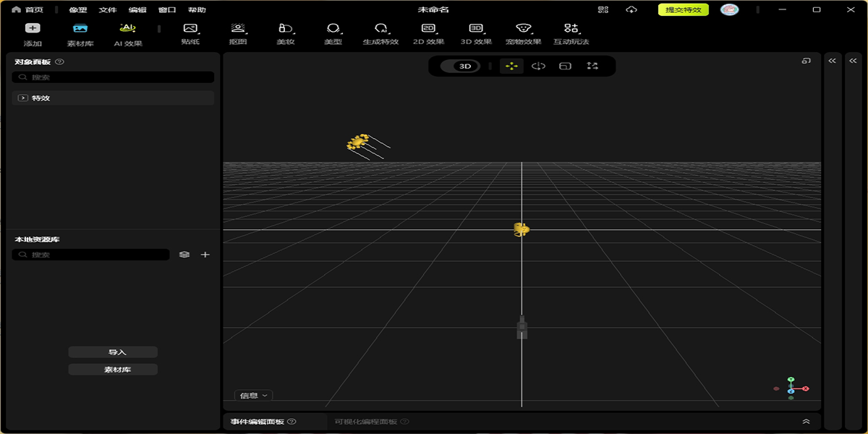The image size is (868, 434).
Task: Select the 抠图 cutout tool
Action: tap(238, 33)
